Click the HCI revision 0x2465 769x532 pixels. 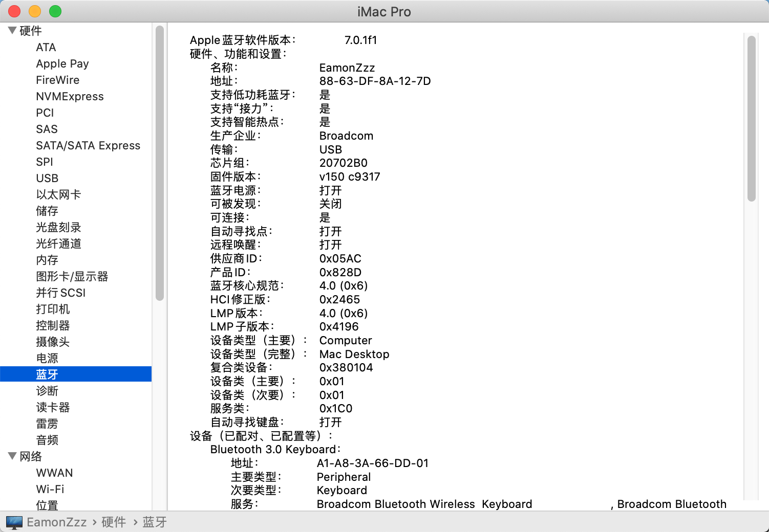tap(339, 299)
